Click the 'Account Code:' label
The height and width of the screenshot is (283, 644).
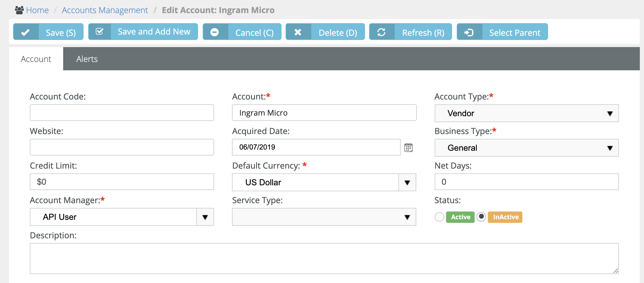(58, 97)
